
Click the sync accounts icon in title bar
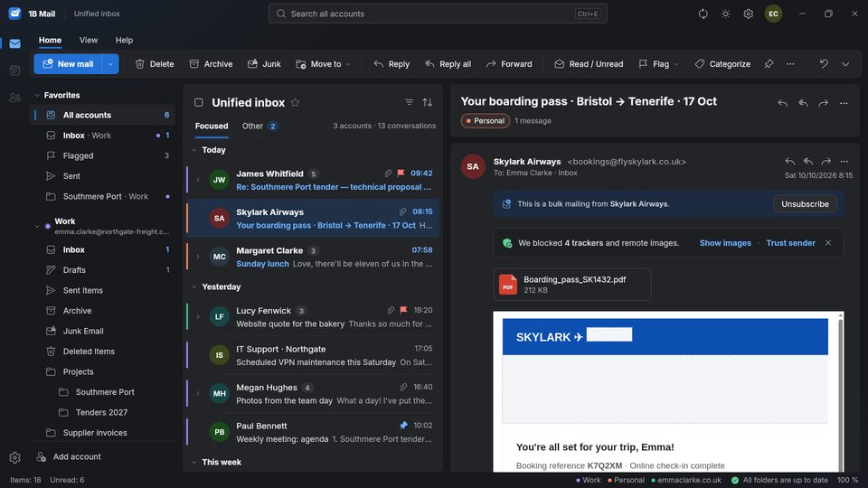[x=703, y=14]
